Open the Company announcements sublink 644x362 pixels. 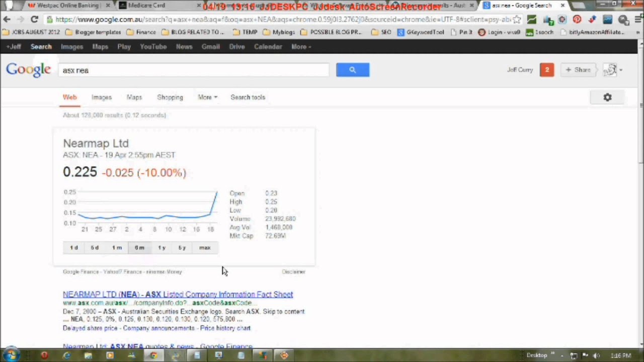click(x=158, y=328)
